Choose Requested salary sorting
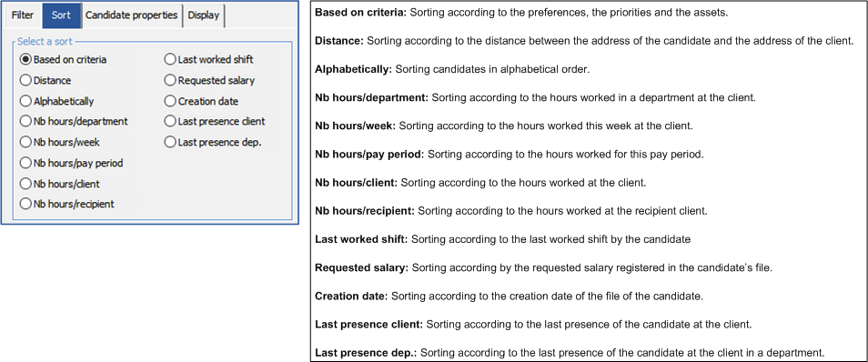This screenshot has width=868, height=362. (x=209, y=80)
